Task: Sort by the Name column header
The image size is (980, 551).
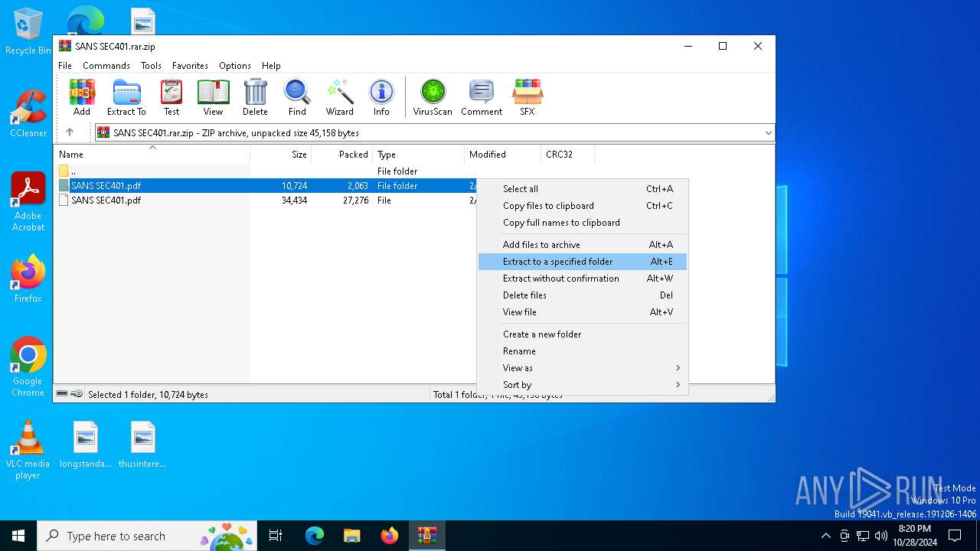Action: click(x=152, y=155)
